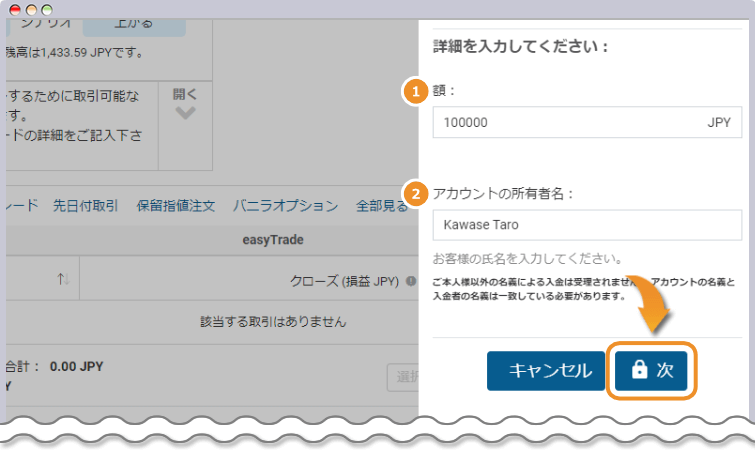This screenshot has width=755, height=450.
Task: Select the バニラオプション tab
Action: coord(286,206)
